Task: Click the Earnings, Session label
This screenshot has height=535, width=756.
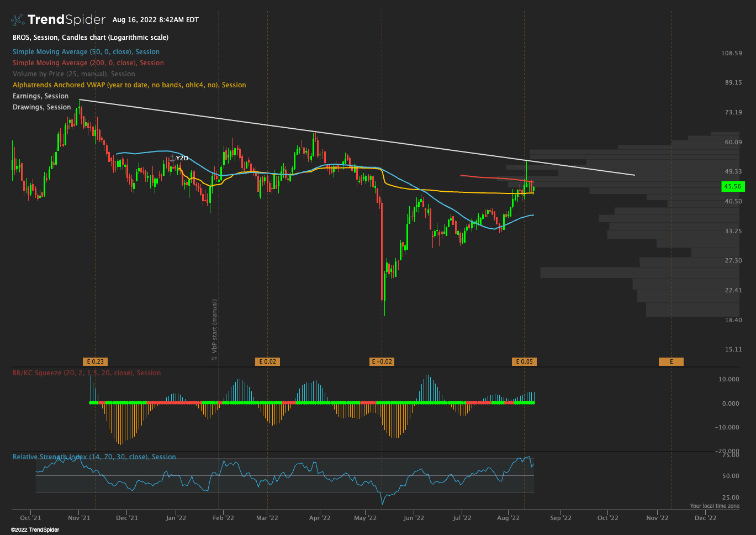Action: (41, 96)
